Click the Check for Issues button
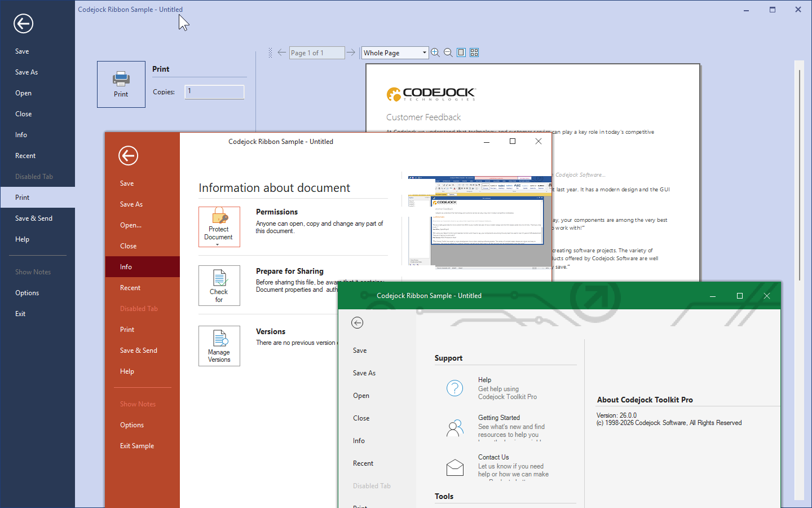This screenshot has height=508, width=812. [219, 286]
